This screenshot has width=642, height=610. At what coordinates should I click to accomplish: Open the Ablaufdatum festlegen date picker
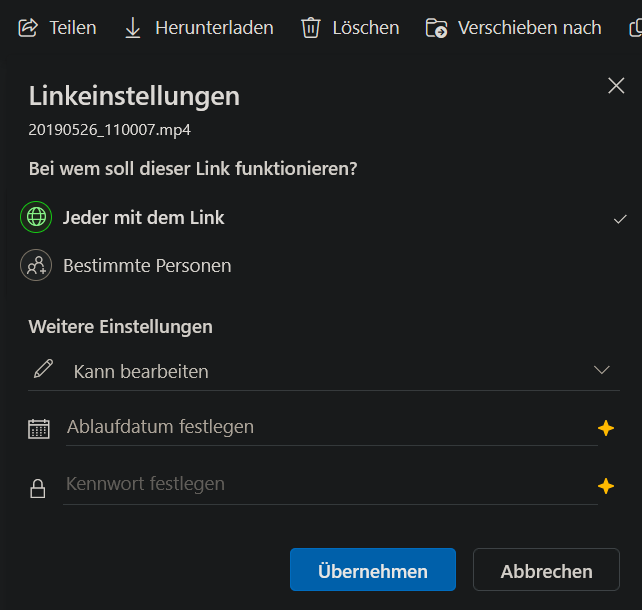(x=332, y=427)
